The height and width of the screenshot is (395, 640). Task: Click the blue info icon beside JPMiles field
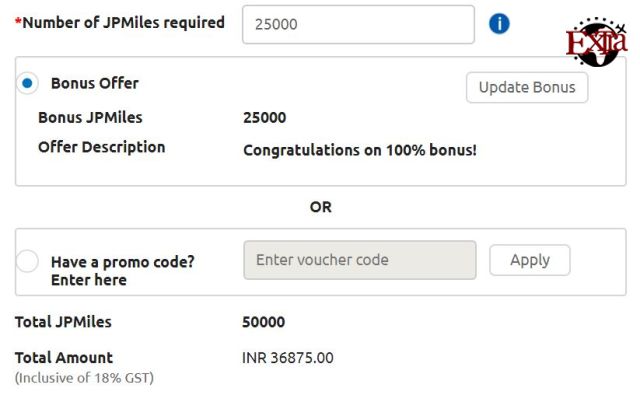coord(499,24)
